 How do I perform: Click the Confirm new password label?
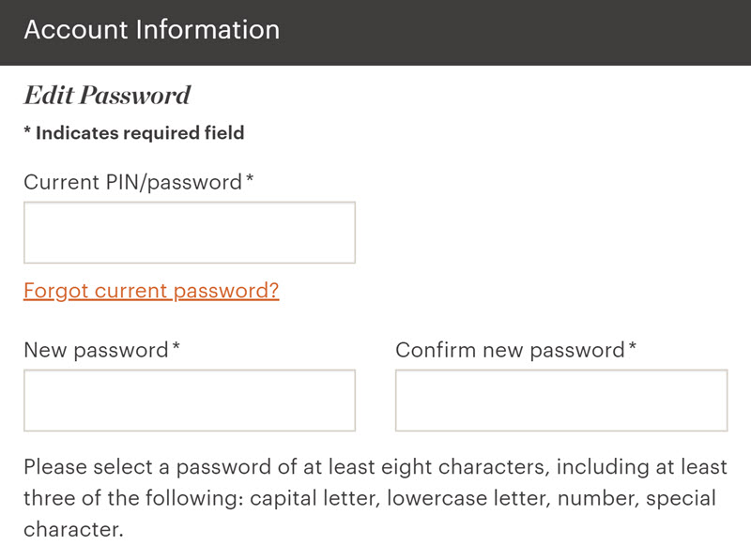pos(510,351)
